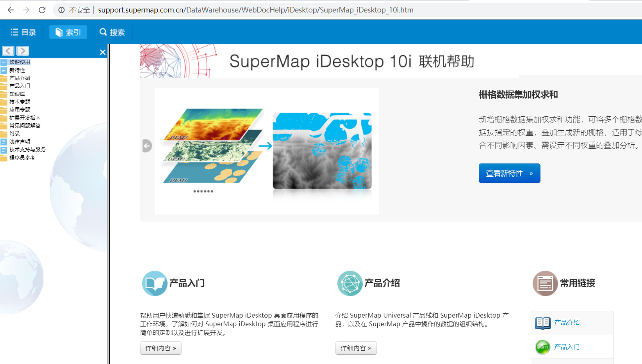
Task: Go to next topic in sidebar navigation
Action: (x=23, y=51)
